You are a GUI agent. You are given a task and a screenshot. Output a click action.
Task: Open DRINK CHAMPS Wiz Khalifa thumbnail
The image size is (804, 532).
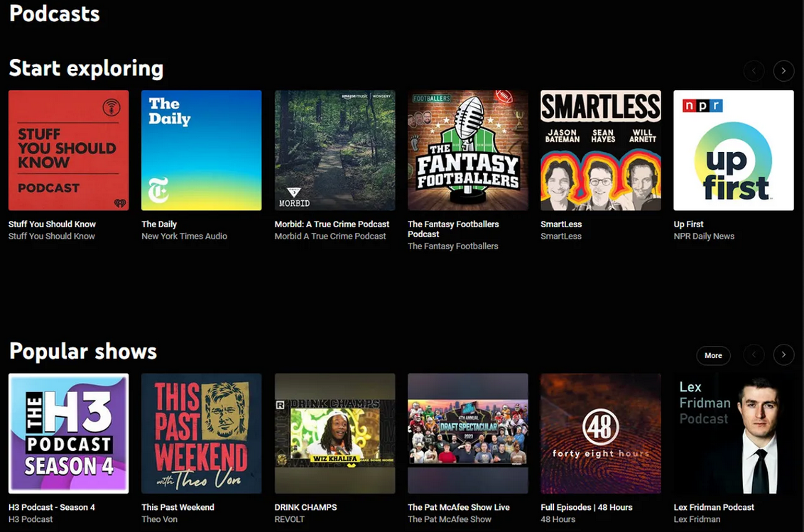click(335, 433)
